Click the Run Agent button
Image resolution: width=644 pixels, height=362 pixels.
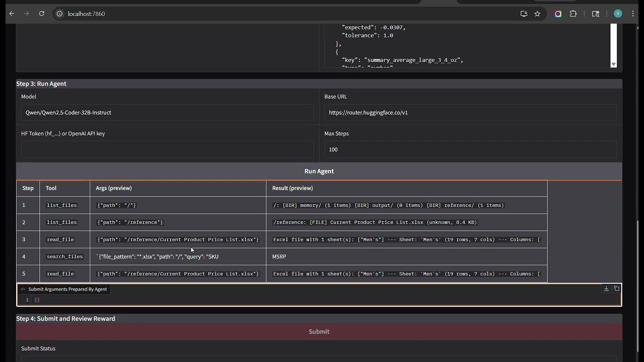319,171
